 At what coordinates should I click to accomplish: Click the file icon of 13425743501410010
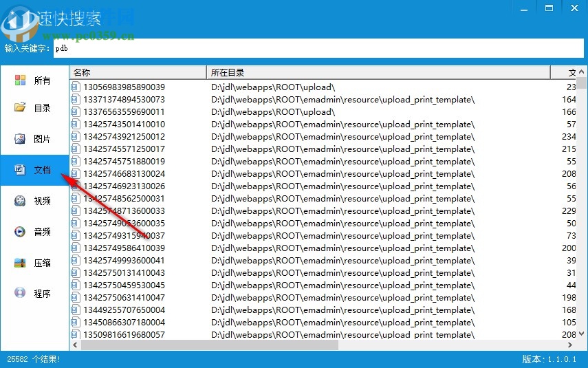75,125
